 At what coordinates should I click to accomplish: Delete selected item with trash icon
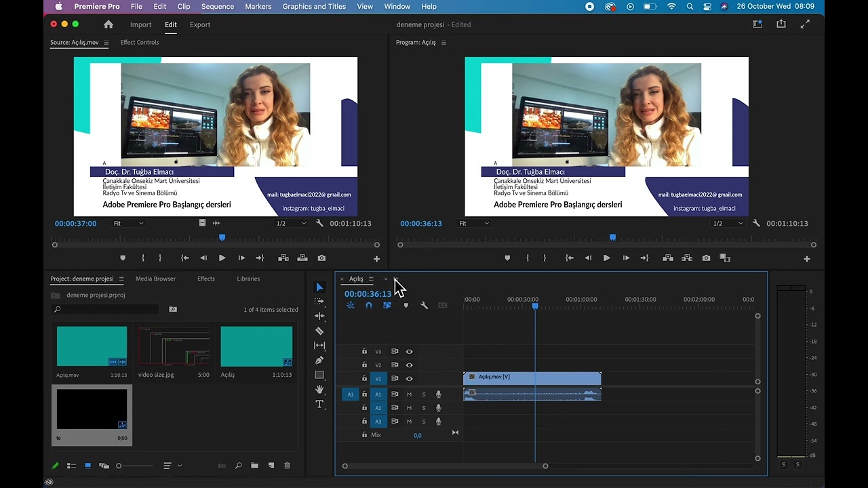287,466
